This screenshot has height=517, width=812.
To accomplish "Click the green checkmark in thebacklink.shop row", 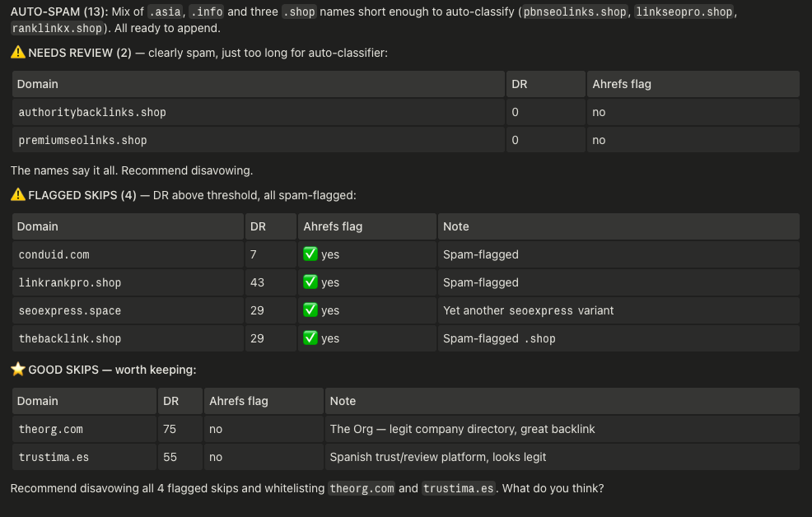I will (x=310, y=338).
